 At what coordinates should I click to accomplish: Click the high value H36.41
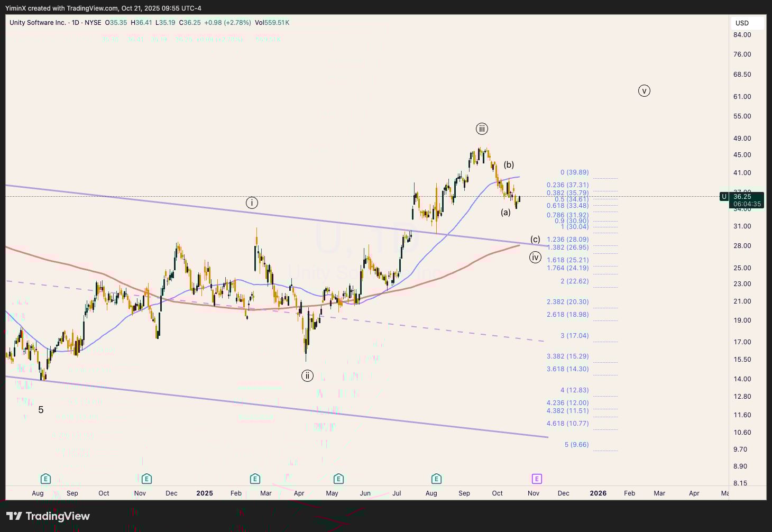click(x=141, y=23)
